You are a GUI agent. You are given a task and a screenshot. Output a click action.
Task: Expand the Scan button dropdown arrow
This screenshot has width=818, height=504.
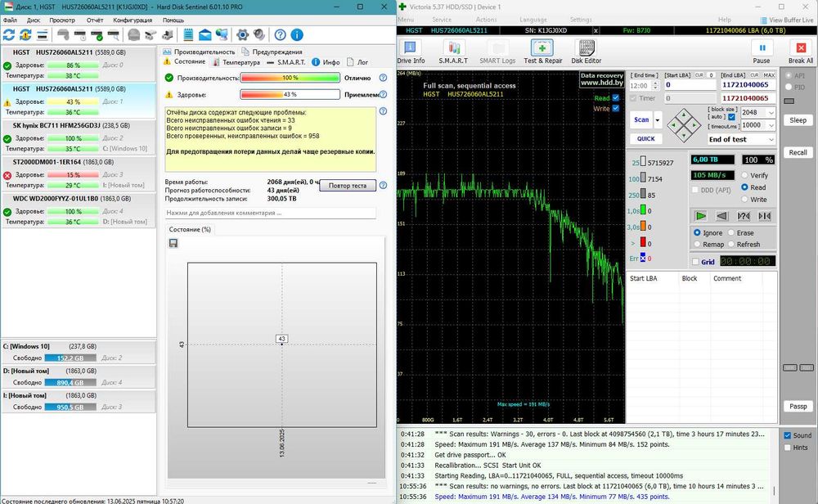coord(656,119)
